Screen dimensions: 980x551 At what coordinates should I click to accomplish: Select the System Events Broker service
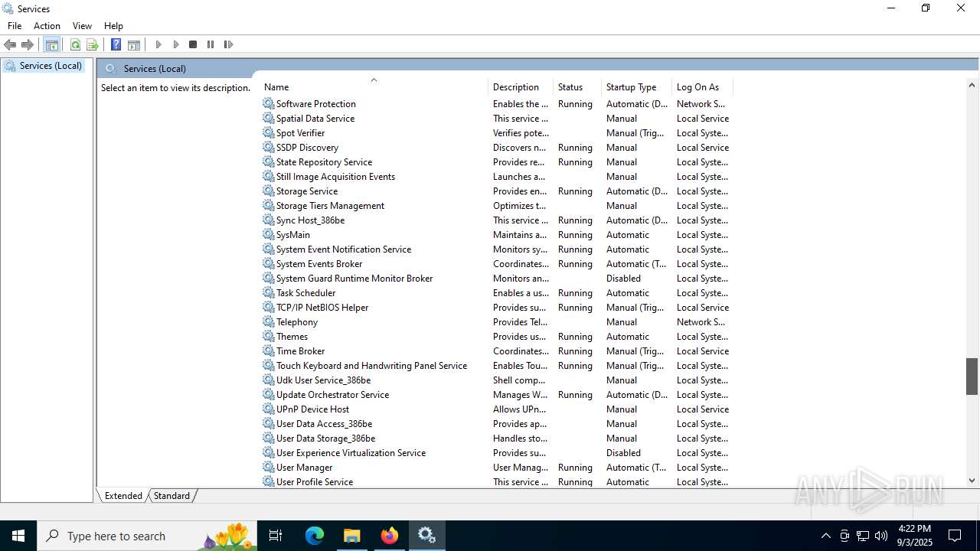pos(497,264)
